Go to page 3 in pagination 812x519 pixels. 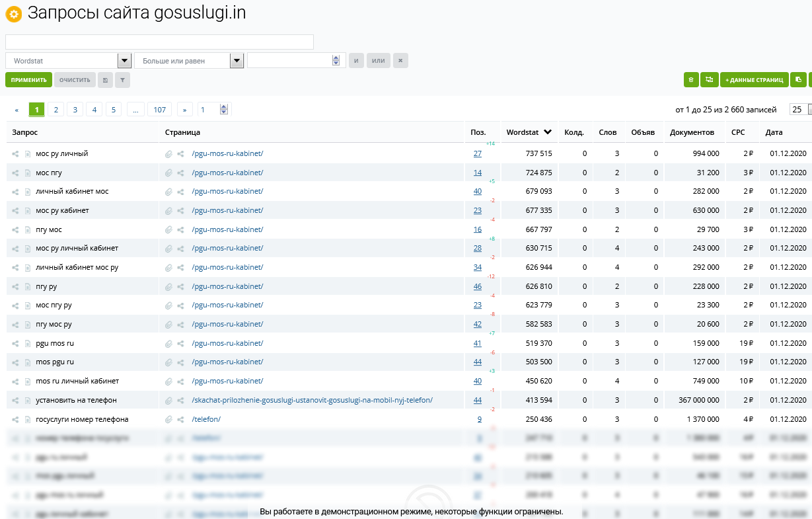tap(75, 110)
